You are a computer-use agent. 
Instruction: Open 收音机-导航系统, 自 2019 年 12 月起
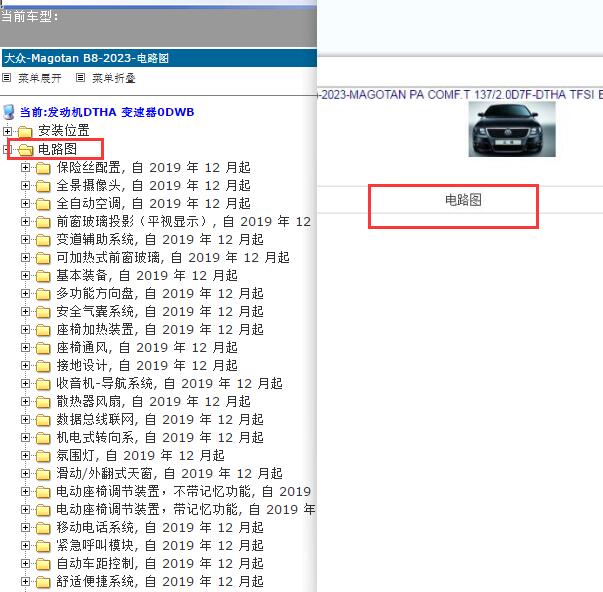170,384
